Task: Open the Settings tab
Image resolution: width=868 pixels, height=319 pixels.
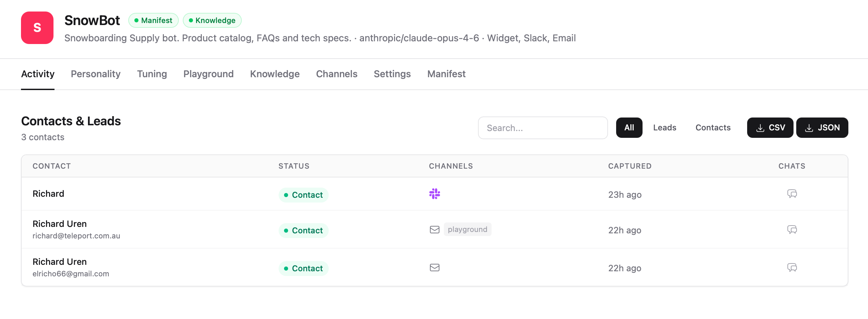Action: [392, 74]
